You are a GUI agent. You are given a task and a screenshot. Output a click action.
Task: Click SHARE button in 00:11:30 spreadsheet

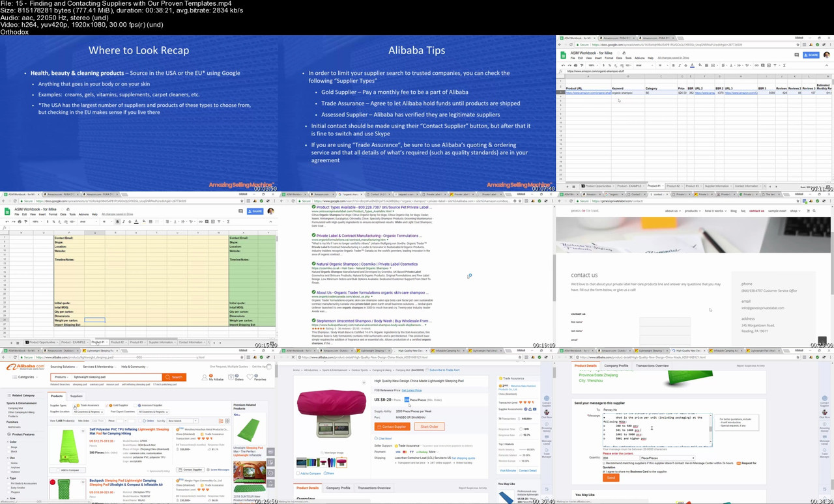pos(811,55)
